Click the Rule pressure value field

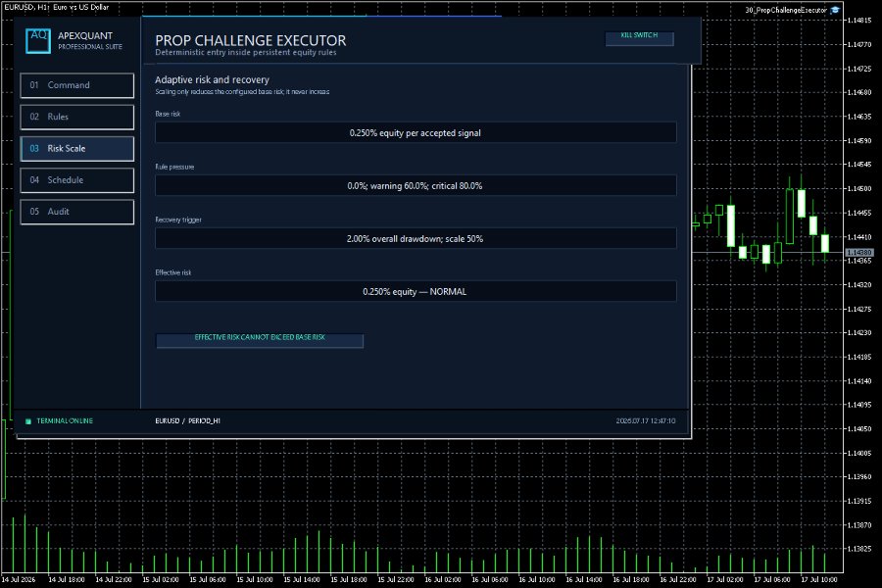click(416, 185)
